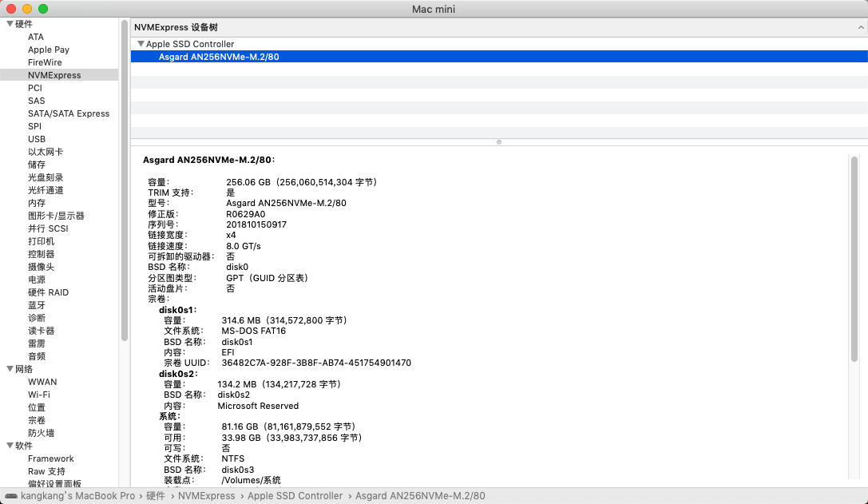
Task: Open Wi-Fi under the network section
Action: pos(39,395)
